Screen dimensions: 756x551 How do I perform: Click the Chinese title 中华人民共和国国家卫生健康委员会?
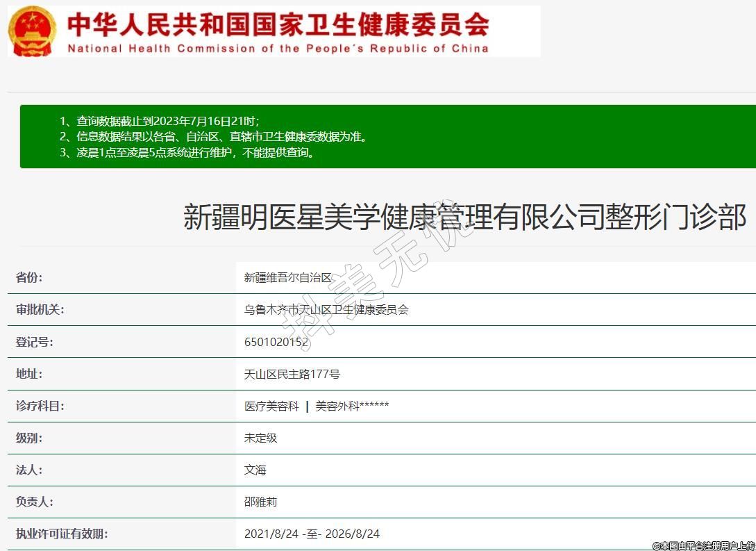point(278,24)
